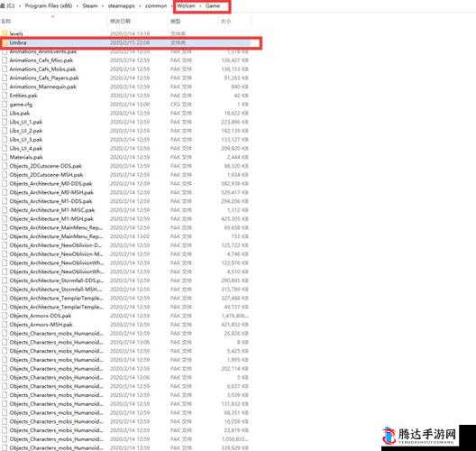Click the Libs_UI_2.pak file icon

[x=5, y=131]
